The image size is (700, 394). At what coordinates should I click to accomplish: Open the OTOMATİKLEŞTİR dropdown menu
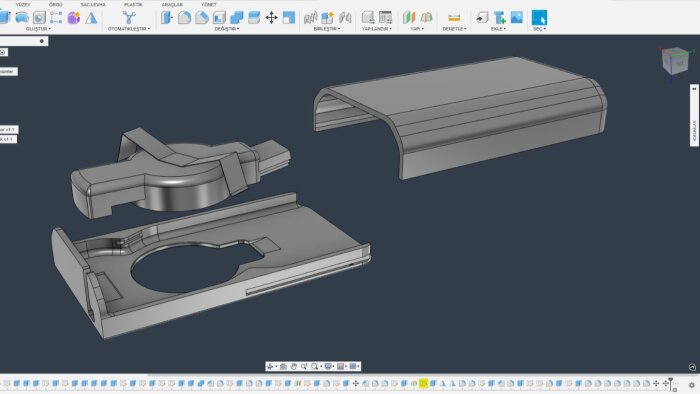pos(129,29)
